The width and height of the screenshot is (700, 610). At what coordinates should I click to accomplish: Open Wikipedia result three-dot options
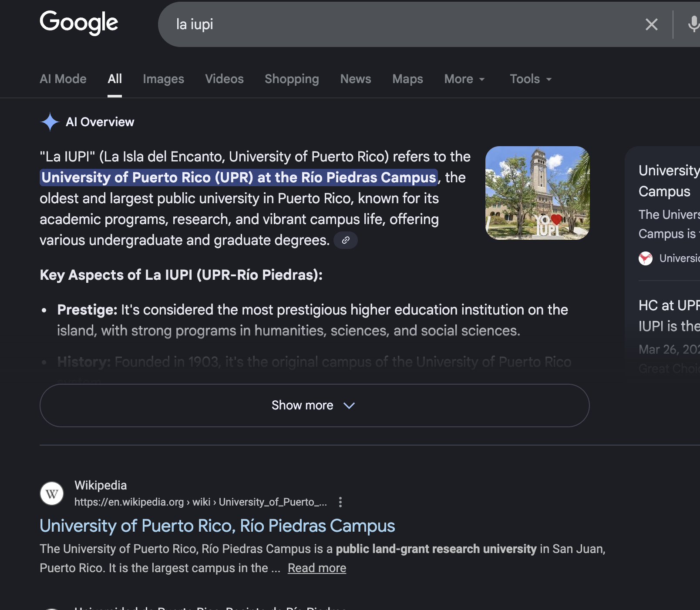click(340, 502)
